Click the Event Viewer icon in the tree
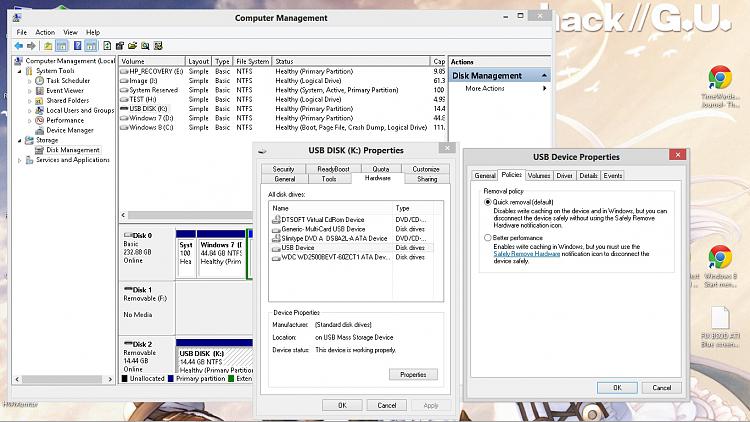This screenshot has height=422, width=750. click(x=40, y=90)
